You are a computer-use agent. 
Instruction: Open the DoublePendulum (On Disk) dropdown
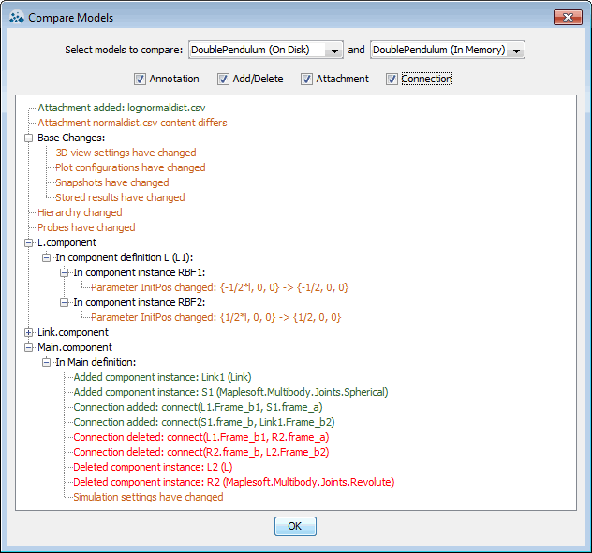coord(266,50)
